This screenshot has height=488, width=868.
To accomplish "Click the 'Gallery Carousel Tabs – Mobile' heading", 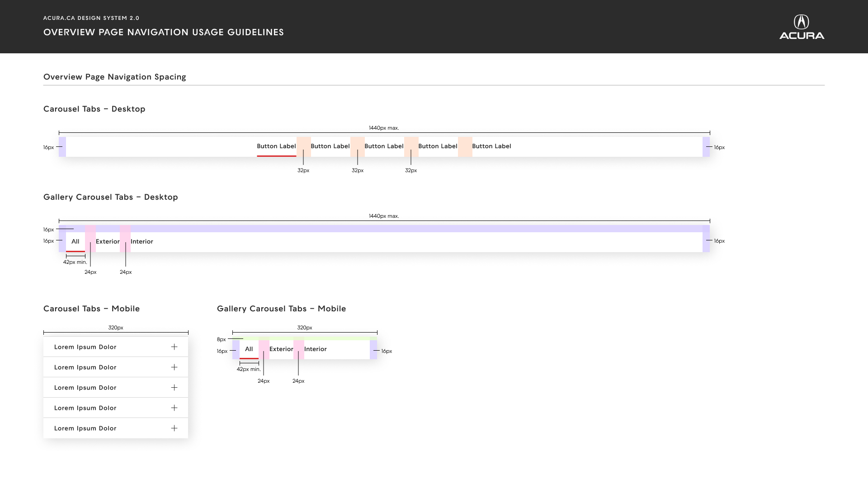I will pos(282,309).
